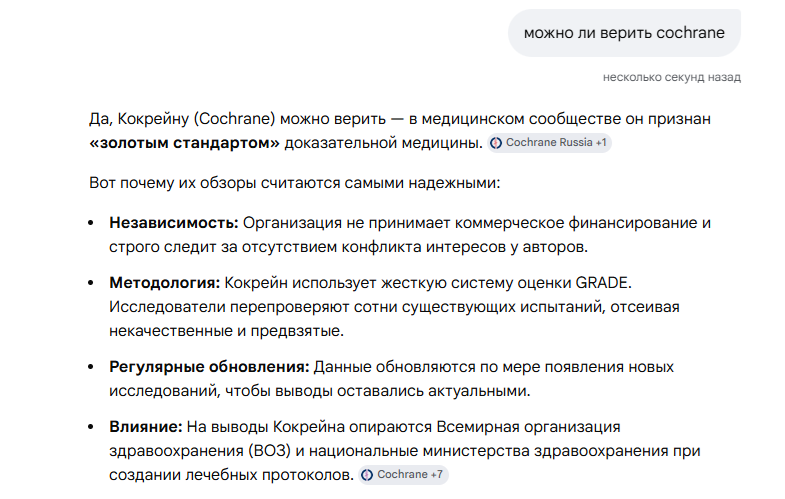Click the bullet point before 'Влияние'
The image size is (785, 499).
coord(91,427)
